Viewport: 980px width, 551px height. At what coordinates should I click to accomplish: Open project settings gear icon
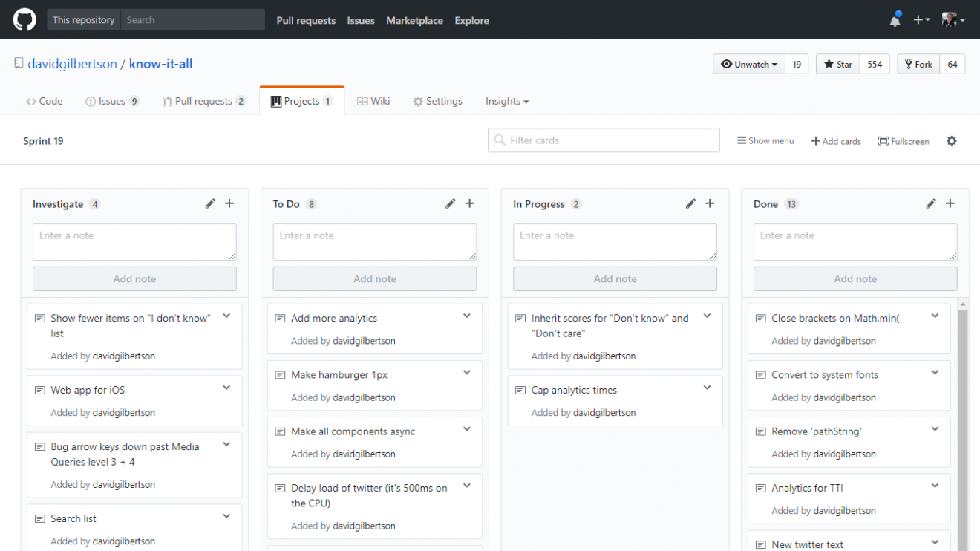[x=952, y=140]
